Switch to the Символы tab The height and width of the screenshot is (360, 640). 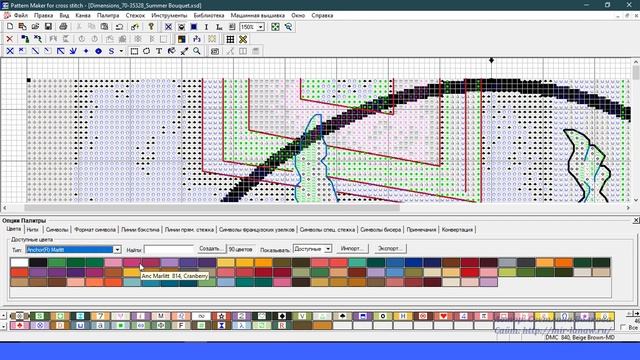tap(57, 230)
